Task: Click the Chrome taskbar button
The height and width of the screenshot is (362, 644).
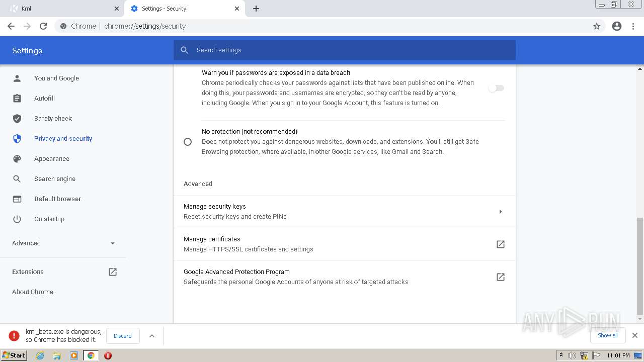Action: [91, 355]
